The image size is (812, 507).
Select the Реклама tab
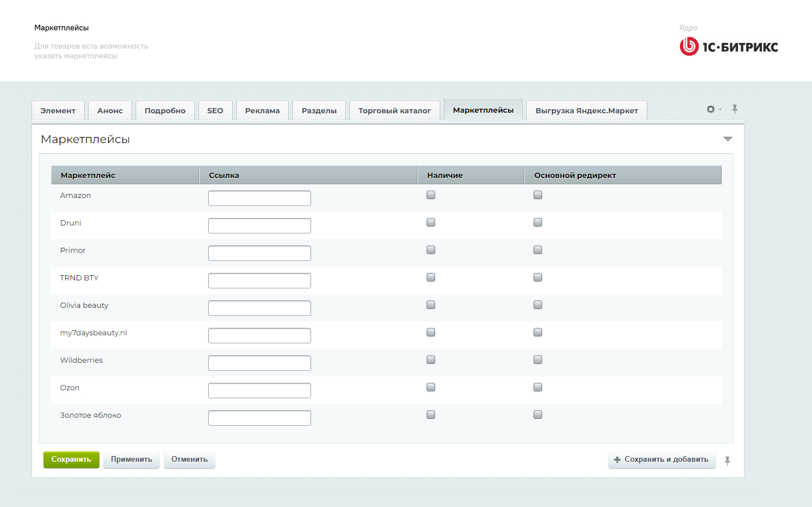[262, 111]
